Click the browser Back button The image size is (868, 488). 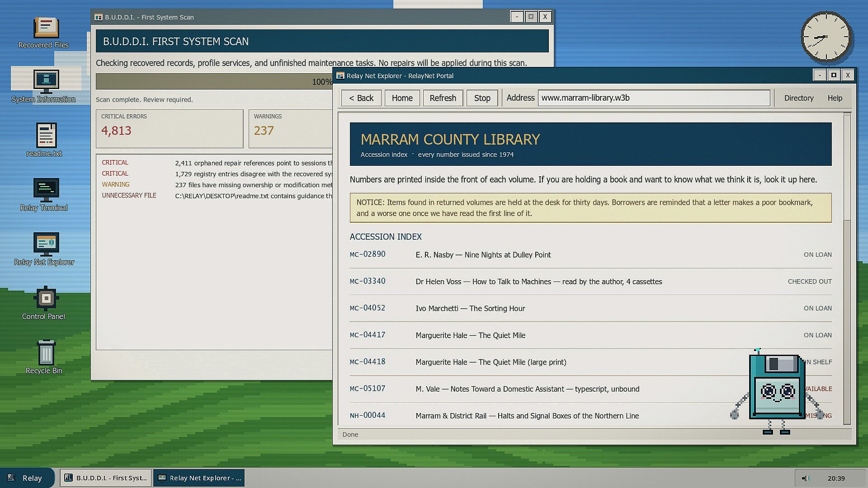(361, 98)
